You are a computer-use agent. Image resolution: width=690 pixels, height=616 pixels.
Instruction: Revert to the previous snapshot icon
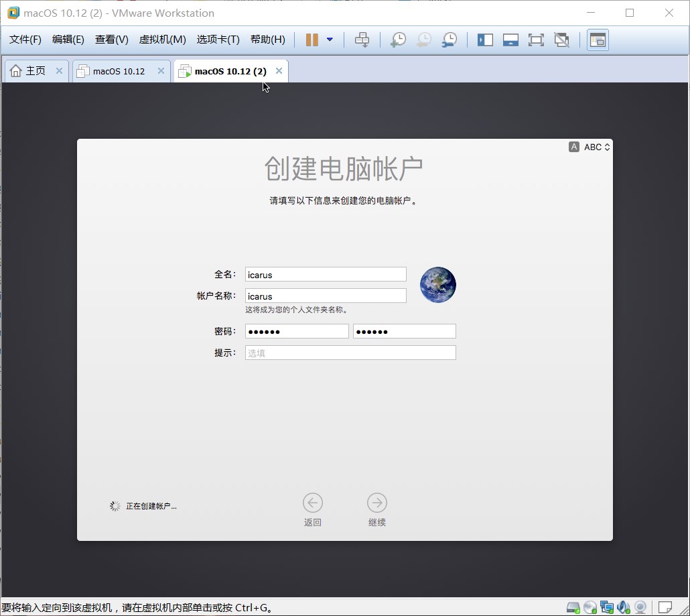[424, 40]
